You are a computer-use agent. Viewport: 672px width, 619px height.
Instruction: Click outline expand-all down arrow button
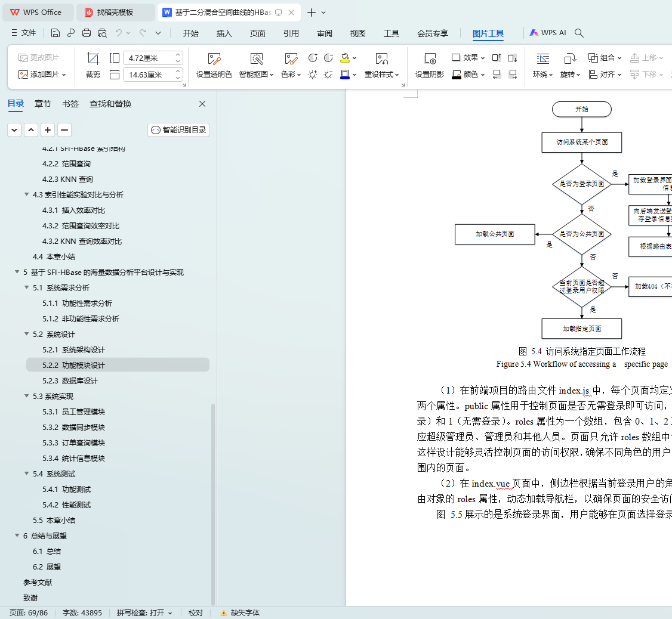[14, 130]
